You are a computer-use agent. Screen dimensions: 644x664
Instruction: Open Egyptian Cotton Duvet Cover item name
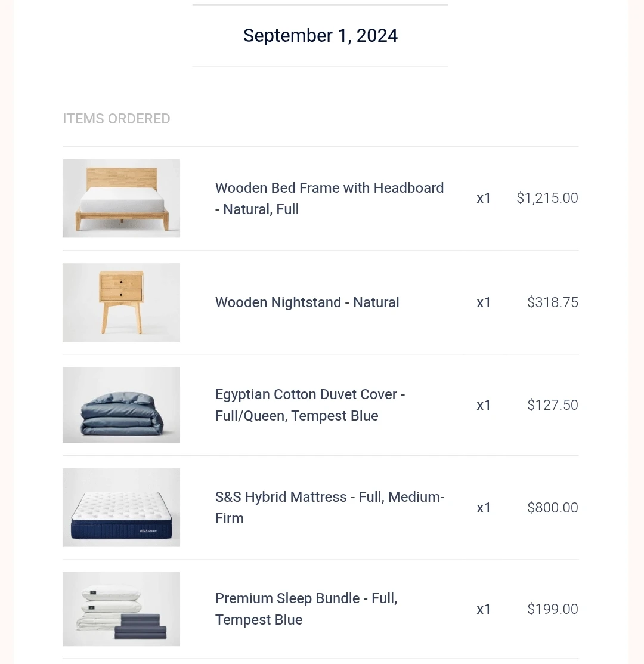309,405
